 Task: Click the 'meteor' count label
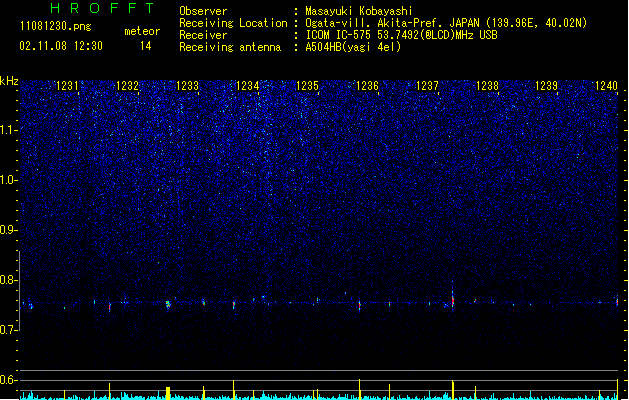coord(142,31)
